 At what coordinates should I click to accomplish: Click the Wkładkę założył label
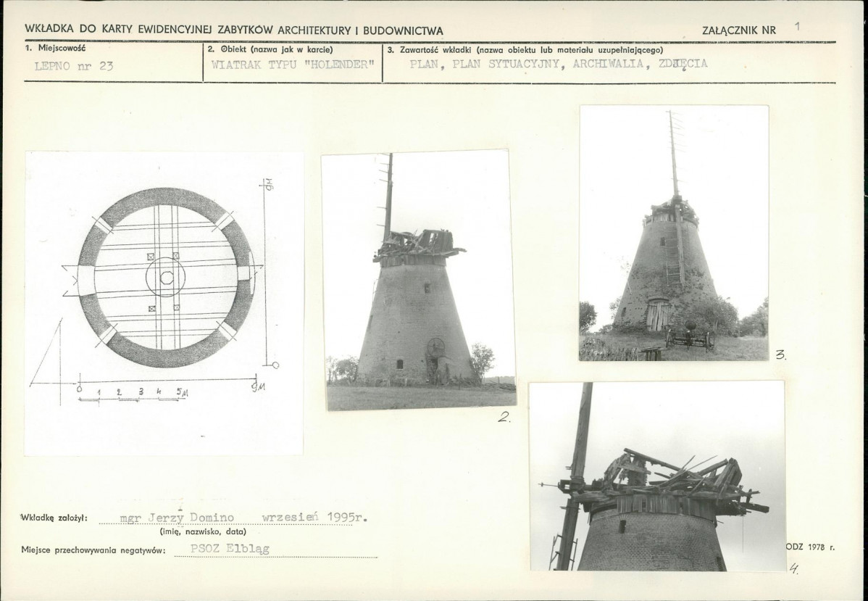pyautogui.click(x=54, y=518)
